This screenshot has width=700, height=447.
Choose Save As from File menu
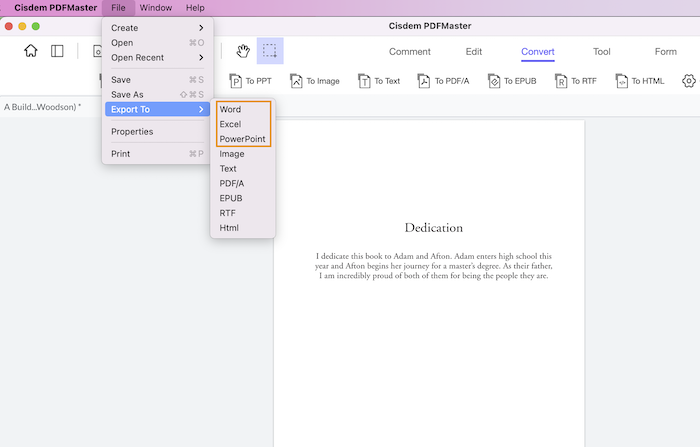pos(157,94)
